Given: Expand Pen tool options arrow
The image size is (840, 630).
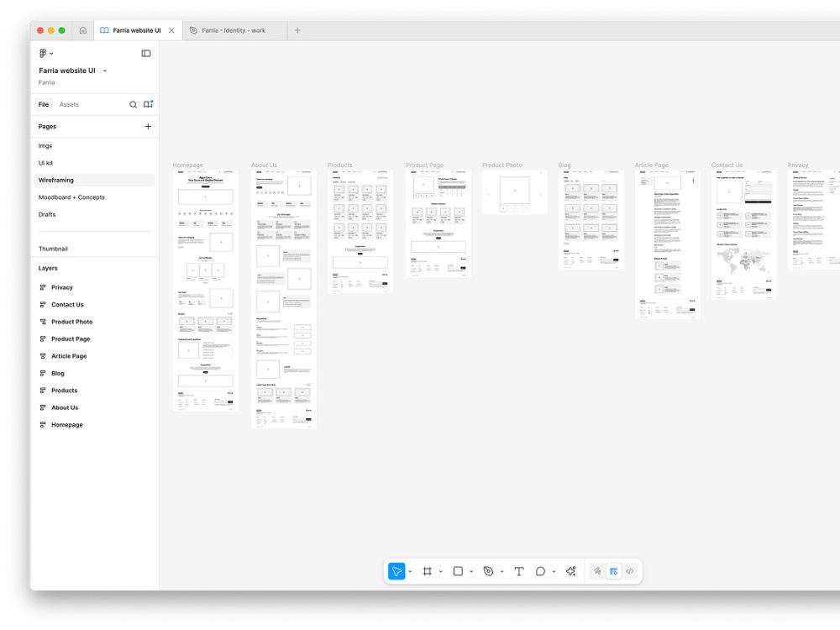Looking at the screenshot, I should point(502,571).
